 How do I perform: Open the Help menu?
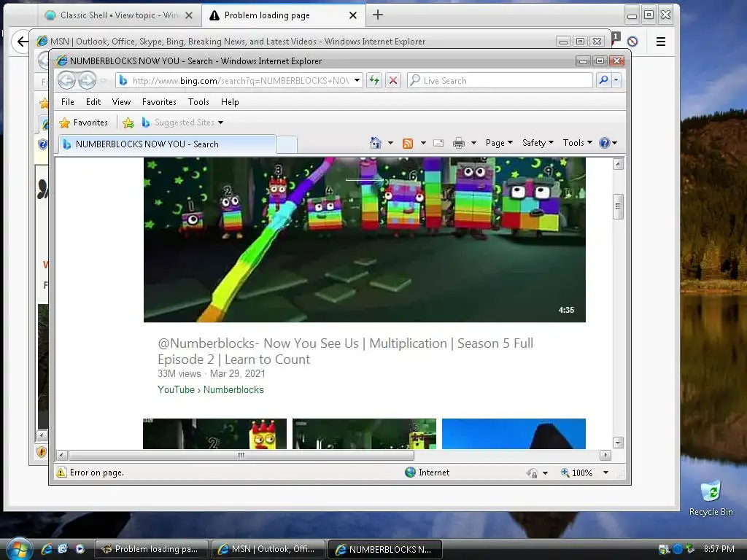[x=230, y=102]
